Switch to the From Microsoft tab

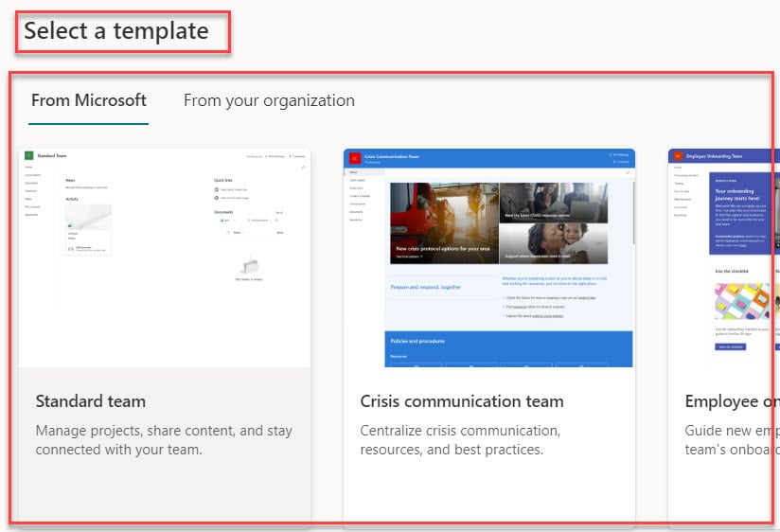pos(89,100)
